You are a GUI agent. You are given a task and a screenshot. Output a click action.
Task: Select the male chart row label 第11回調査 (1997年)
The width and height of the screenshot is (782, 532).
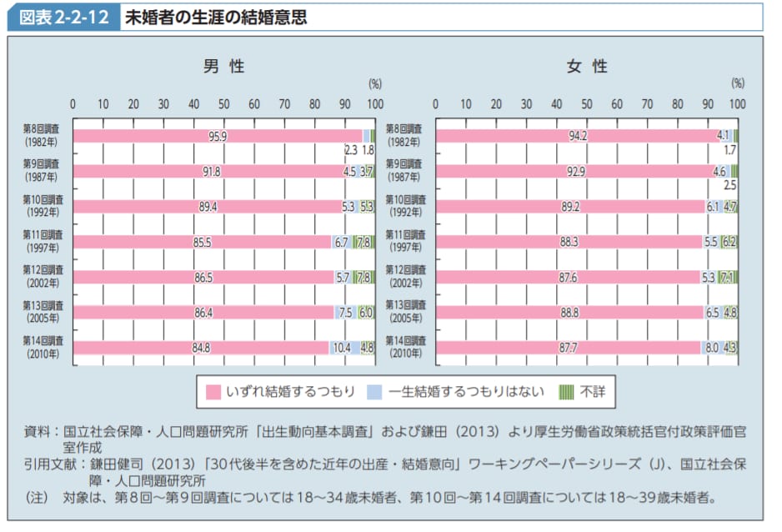click(43, 241)
